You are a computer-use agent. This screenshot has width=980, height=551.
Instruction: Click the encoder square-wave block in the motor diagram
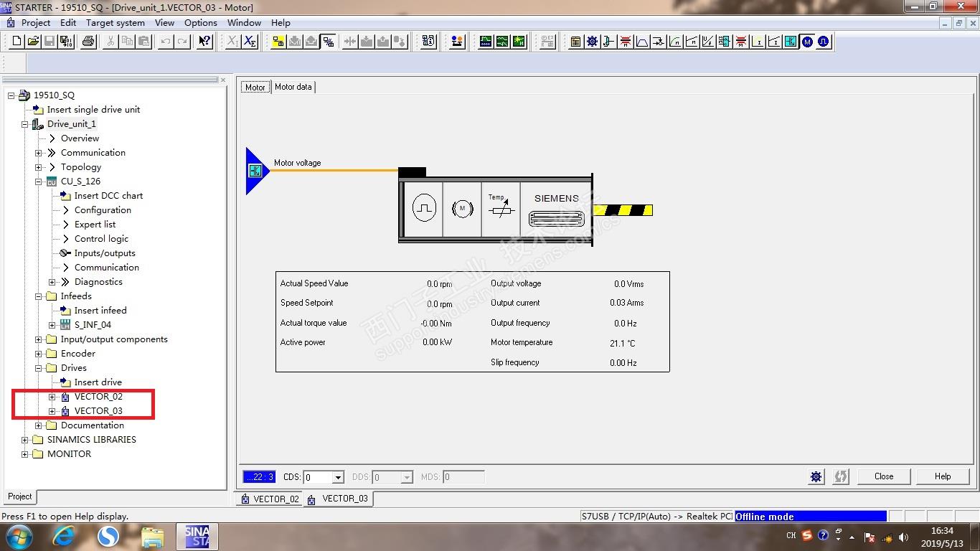[424, 209]
